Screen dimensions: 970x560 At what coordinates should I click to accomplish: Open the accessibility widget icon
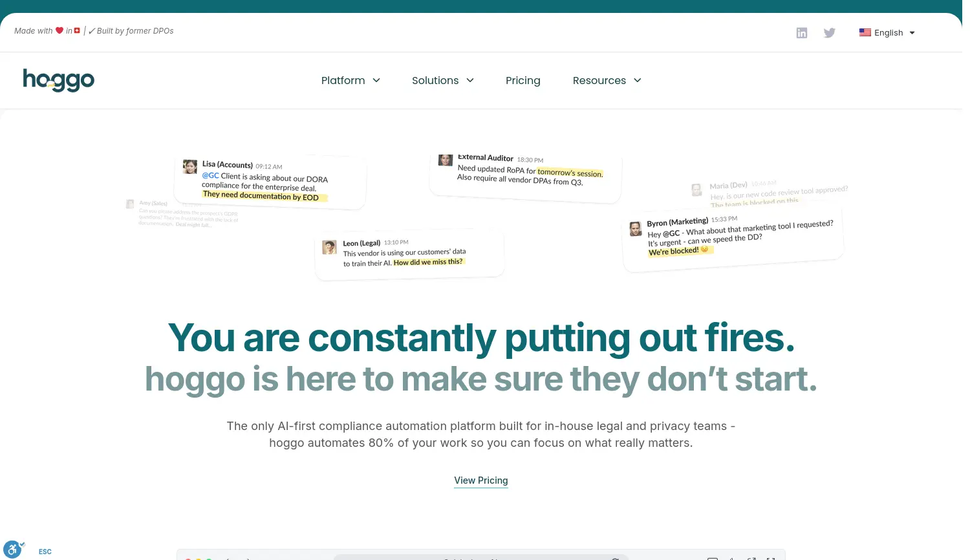click(12, 550)
